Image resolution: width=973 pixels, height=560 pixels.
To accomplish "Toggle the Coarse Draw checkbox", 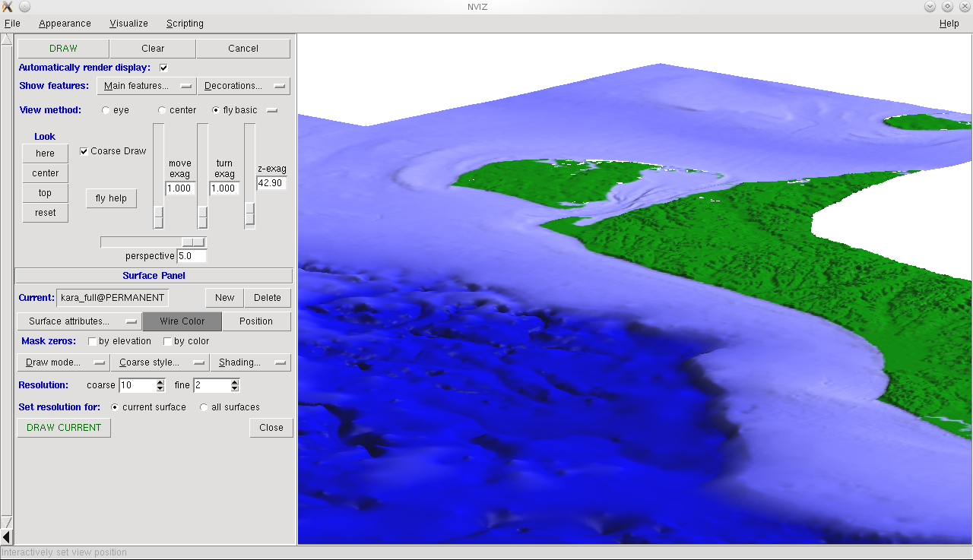I will [84, 151].
